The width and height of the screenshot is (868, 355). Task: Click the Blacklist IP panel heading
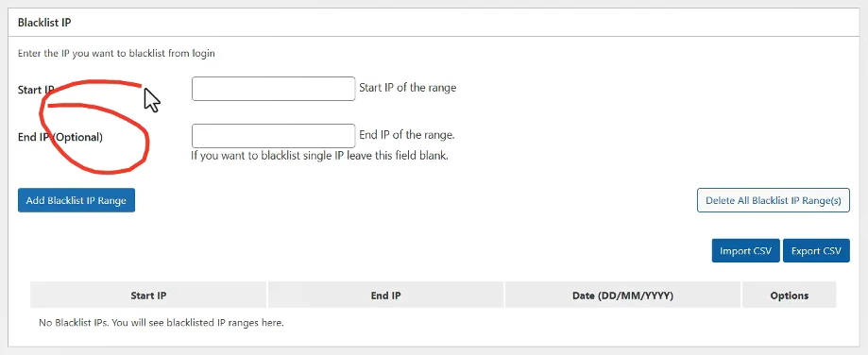click(44, 23)
